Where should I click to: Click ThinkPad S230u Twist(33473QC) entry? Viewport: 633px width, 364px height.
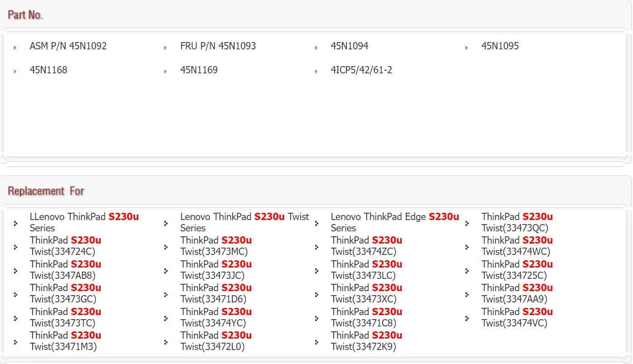[x=517, y=222]
